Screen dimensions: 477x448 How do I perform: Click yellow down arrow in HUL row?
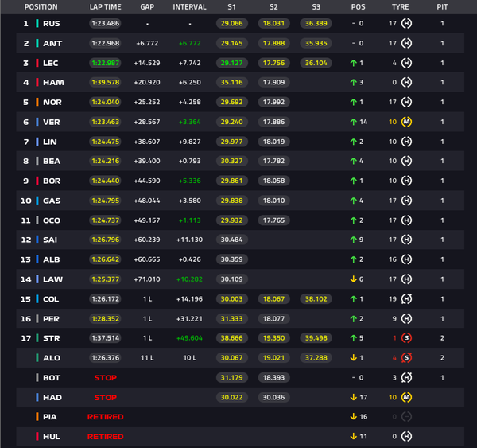[353, 436]
